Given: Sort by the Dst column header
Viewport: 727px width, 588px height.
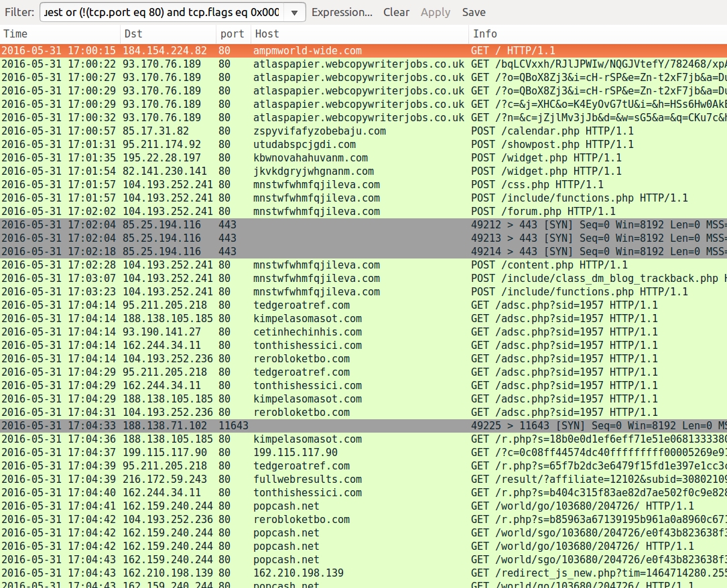Looking at the screenshot, I should [x=168, y=33].
